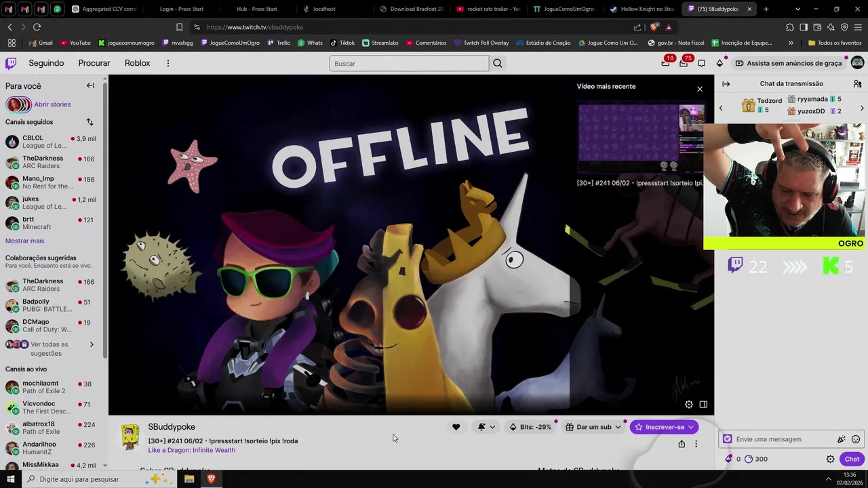
Task: Open the whispers speech bubble icon
Action: coord(702,63)
